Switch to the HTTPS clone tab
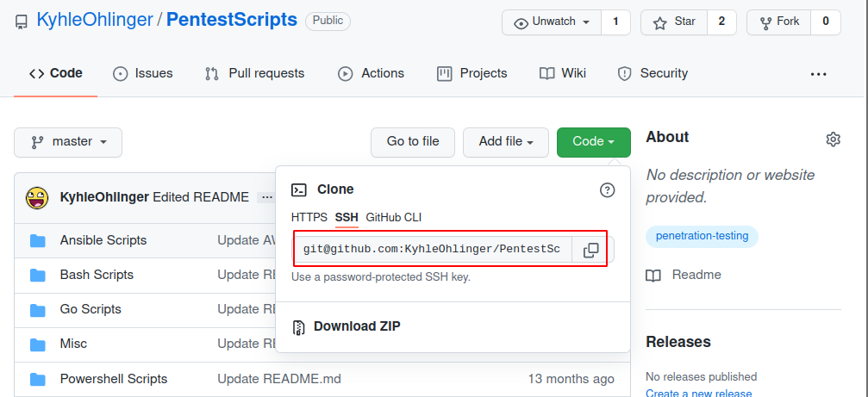 point(309,217)
